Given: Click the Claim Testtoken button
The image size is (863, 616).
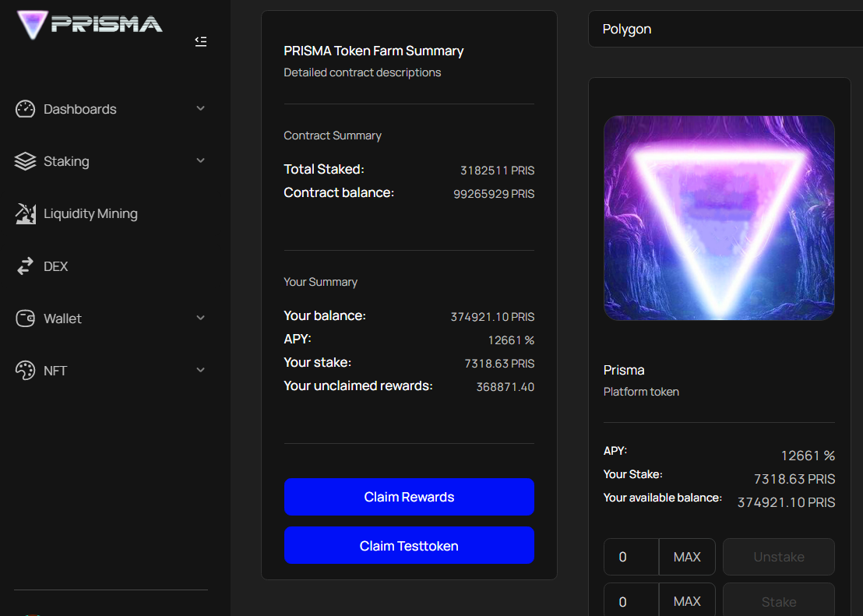Looking at the screenshot, I should [409, 545].
